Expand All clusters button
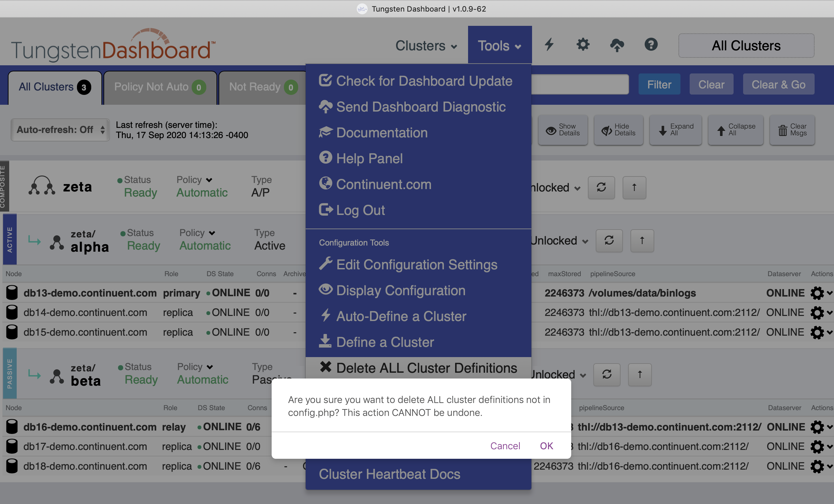 [x=676, y=130]
